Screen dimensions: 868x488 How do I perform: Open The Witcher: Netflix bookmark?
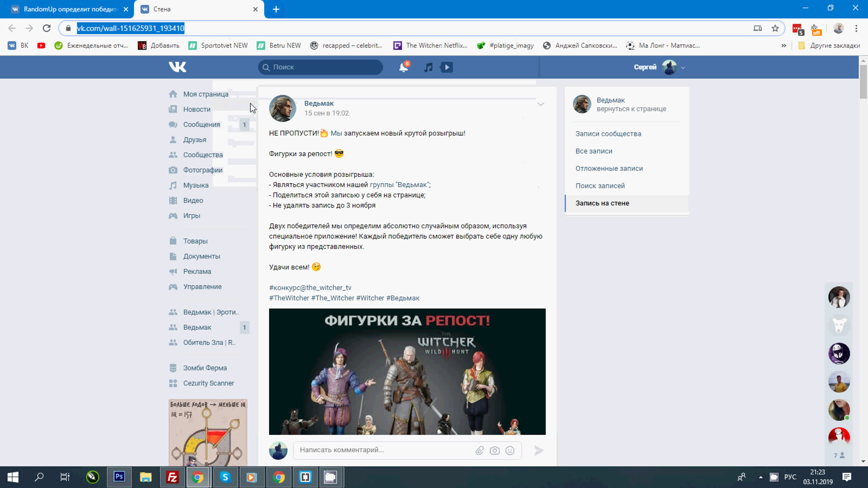[431, 46]
